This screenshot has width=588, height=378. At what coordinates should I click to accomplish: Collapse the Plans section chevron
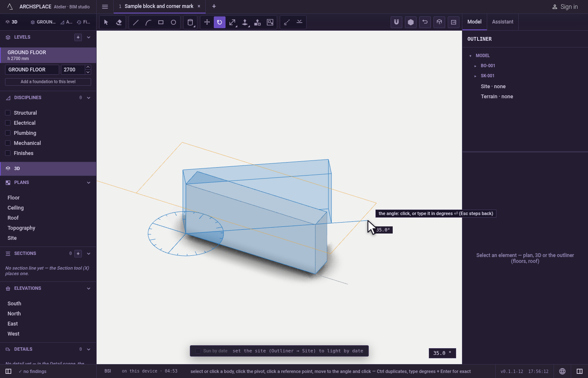pyautogui.click(x=89, y=183)
